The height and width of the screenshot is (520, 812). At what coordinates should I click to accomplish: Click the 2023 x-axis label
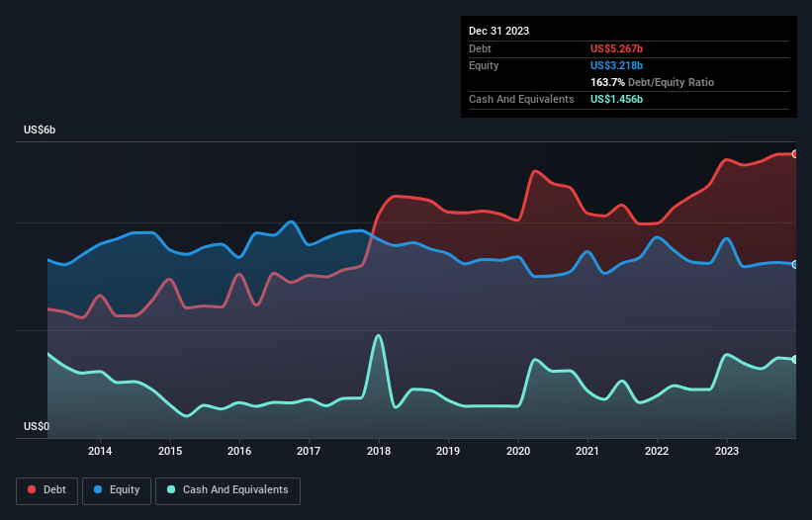(x=727, y=451)
